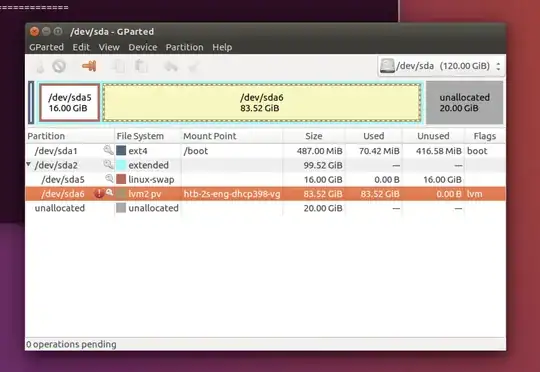
Task: Sort by the Unused column header
Action: 433,136
